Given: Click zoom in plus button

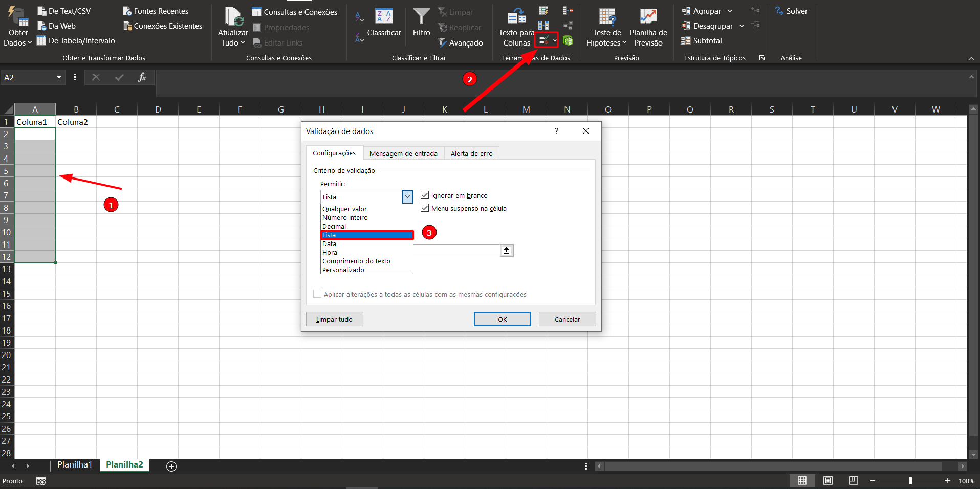Looking at the screenshot, I should tap(948, 481).
